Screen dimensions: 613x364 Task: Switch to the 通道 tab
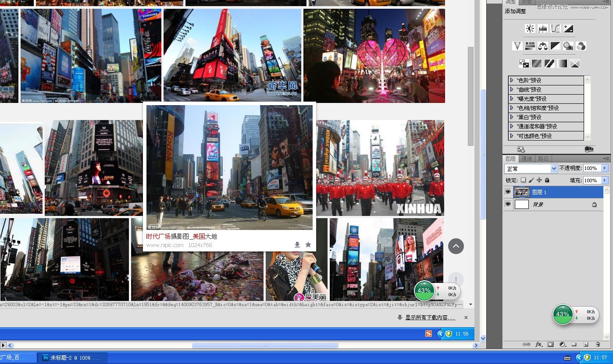click(x=527, y=159)
